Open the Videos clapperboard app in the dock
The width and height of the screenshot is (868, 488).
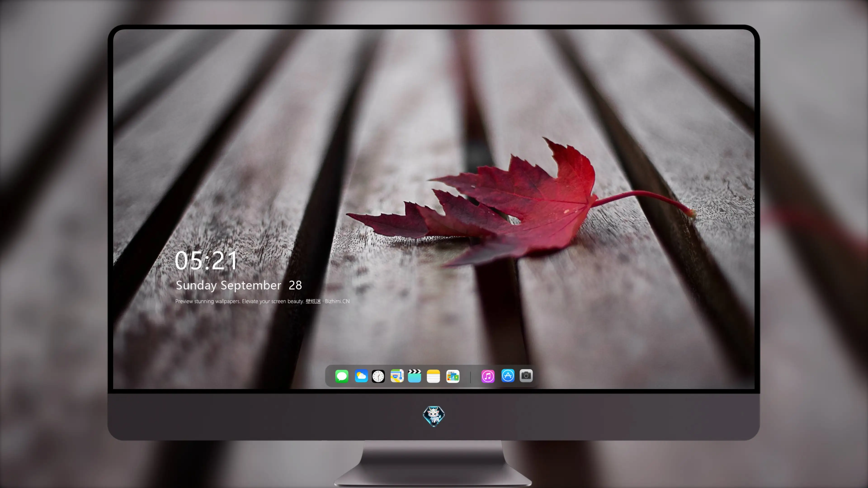click(415, 376)
